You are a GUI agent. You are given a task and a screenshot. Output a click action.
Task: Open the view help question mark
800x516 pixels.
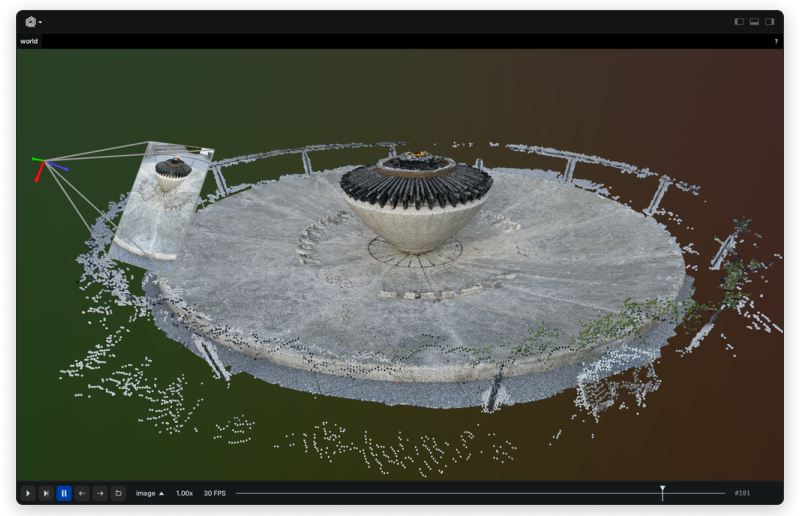pyautogui.click(x=775, y=42)
